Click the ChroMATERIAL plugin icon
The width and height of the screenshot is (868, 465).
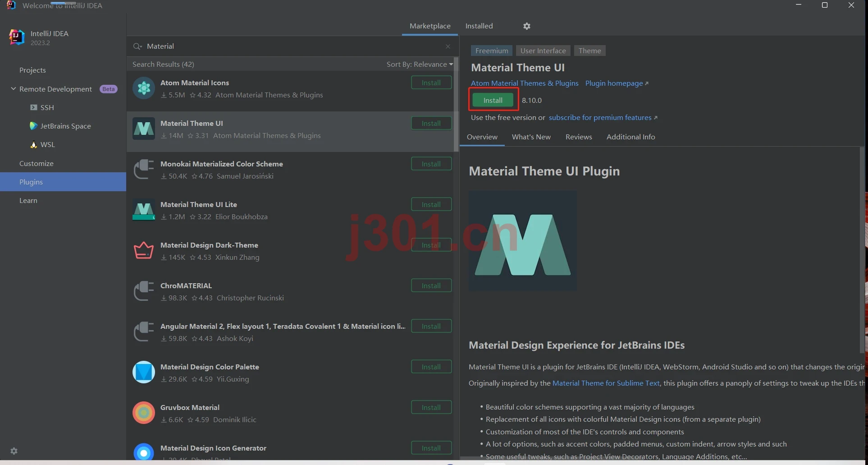tap(144, 291)
